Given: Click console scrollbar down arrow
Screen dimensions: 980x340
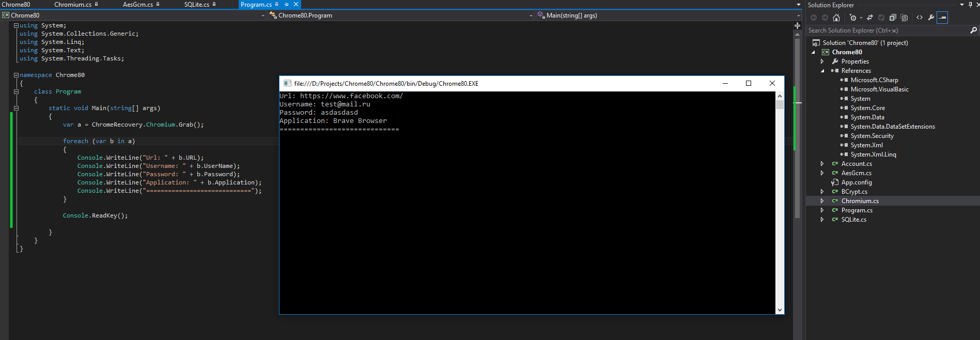Looking at the screenshot, I should click(780, 310).
